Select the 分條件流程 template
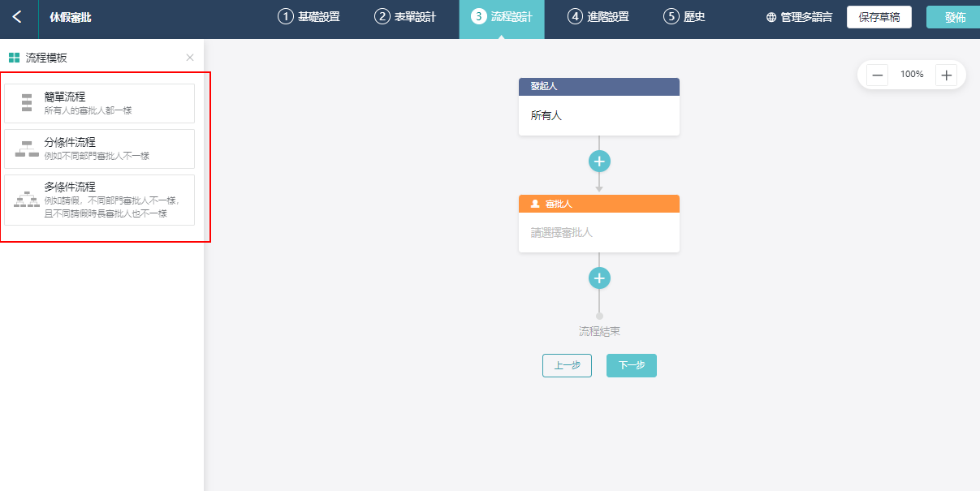 point(99,149)
